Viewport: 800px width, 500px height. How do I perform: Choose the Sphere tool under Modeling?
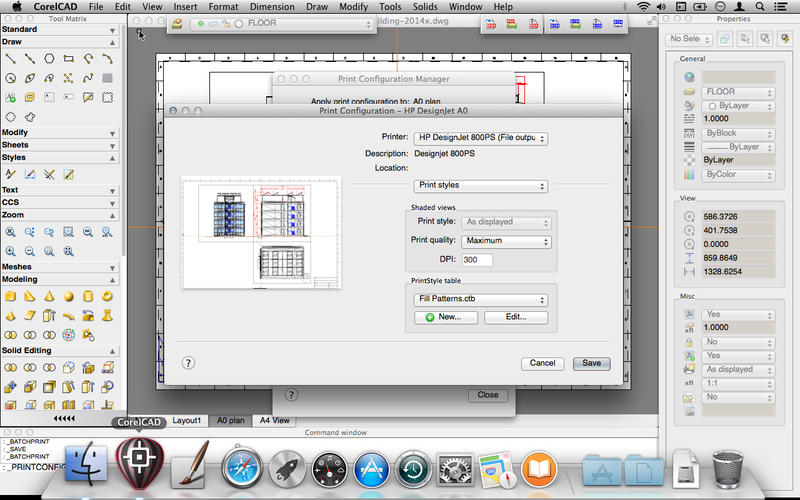tap(68, 297)
